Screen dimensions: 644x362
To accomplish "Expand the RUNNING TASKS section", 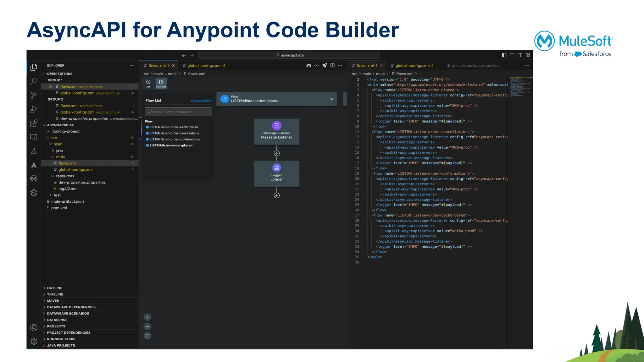I will [x=90, y=339].
